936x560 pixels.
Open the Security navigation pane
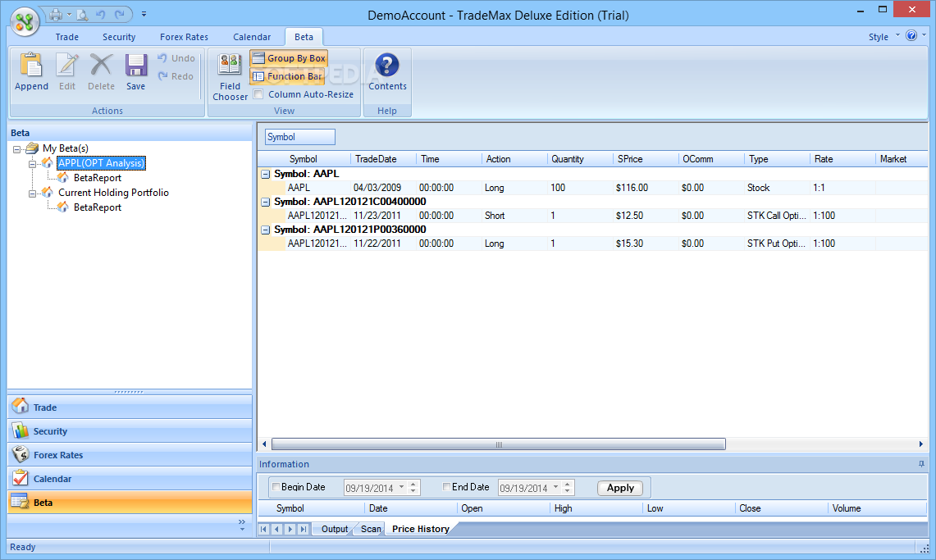(x=130, y=431)
